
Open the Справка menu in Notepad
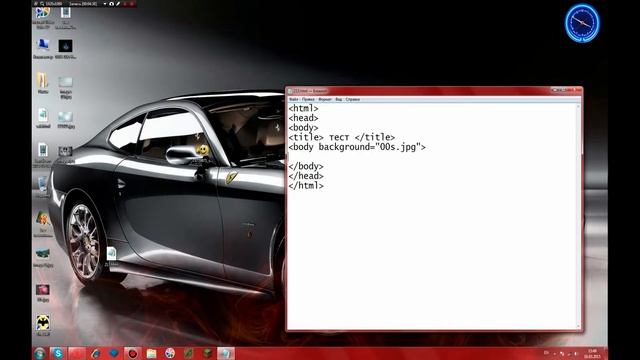[353, 100]
